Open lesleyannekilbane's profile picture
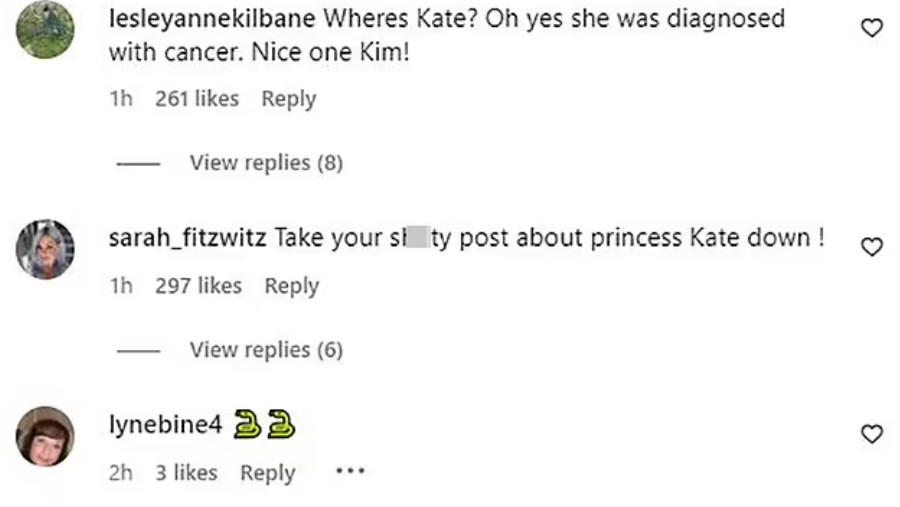The image size is (900, 507). coord(45,30)
